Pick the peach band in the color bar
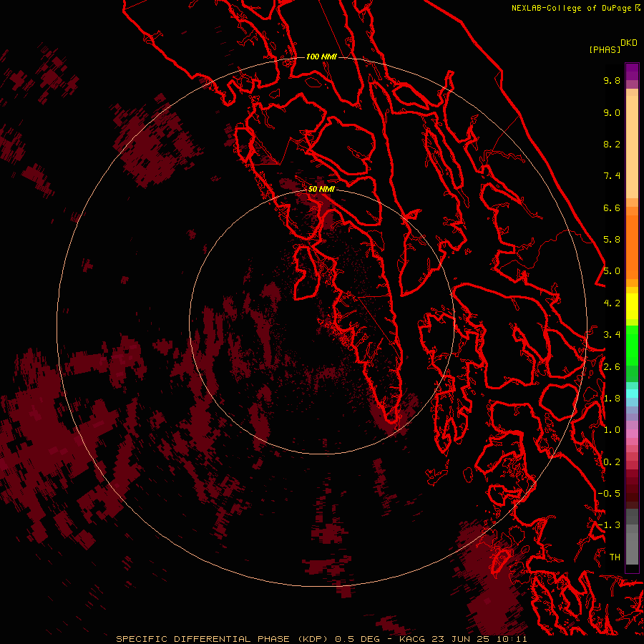Image resolution: width=644 pixels, height=644 pixels. (632, 147)
